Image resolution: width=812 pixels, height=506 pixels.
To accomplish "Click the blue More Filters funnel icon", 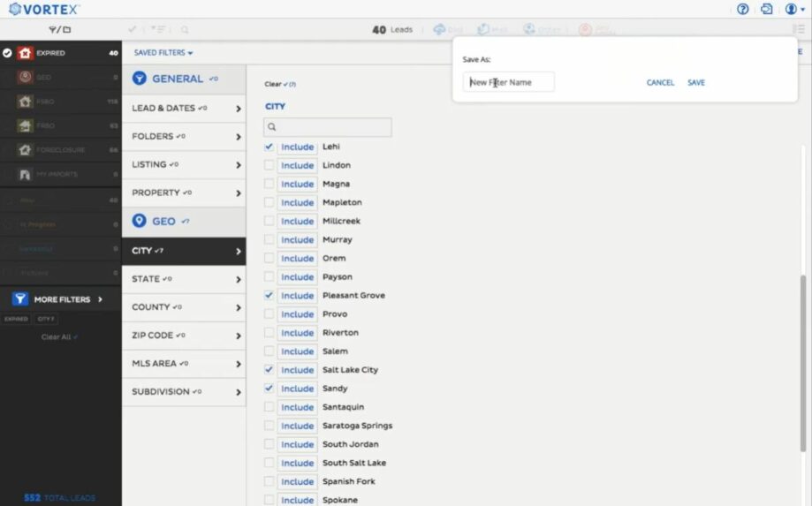I will tap(19, 299).
